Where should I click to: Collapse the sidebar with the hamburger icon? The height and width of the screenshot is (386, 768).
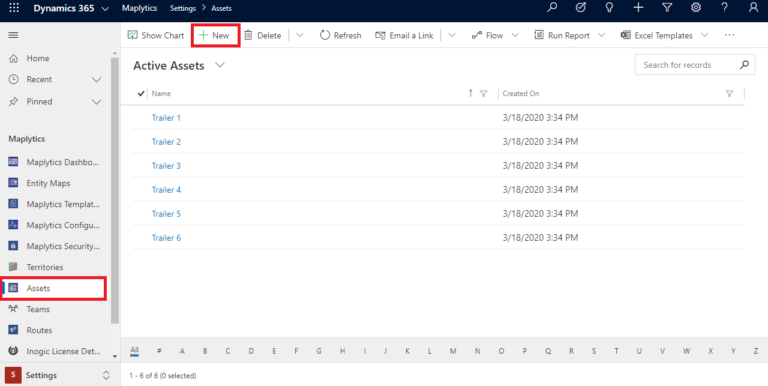click(x=13, y=35)
